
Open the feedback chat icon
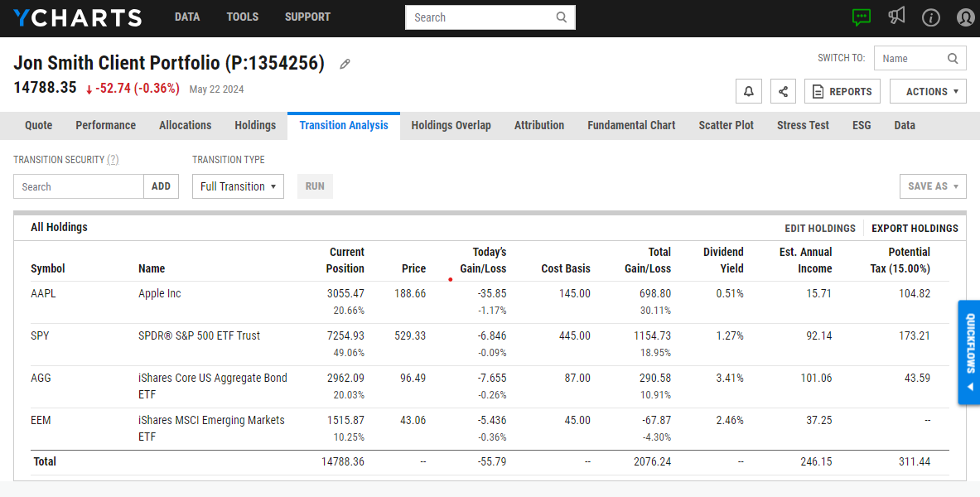click(x=862, y=17)
